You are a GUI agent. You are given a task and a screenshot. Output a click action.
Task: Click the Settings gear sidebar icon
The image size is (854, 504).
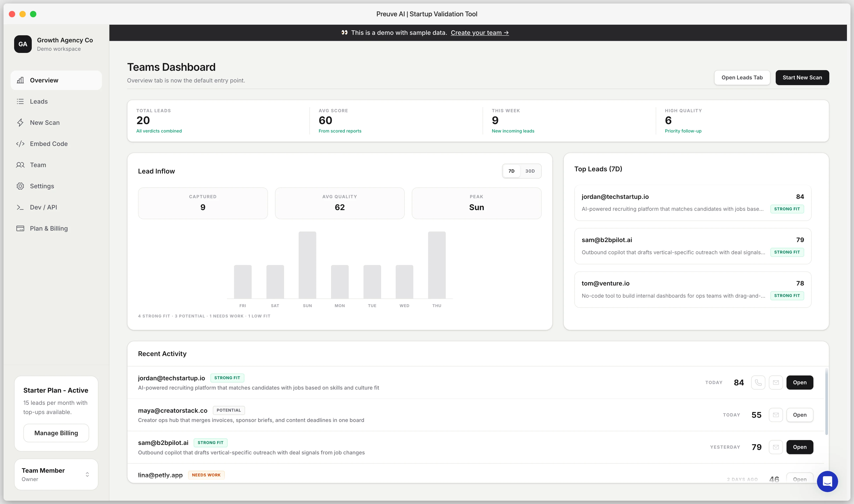click(20, 186)
